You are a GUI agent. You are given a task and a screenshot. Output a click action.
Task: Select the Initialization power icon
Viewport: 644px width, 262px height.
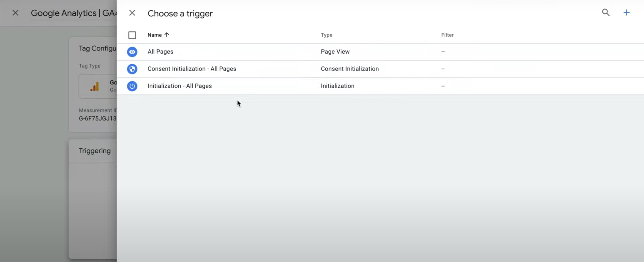pos(132,86)
